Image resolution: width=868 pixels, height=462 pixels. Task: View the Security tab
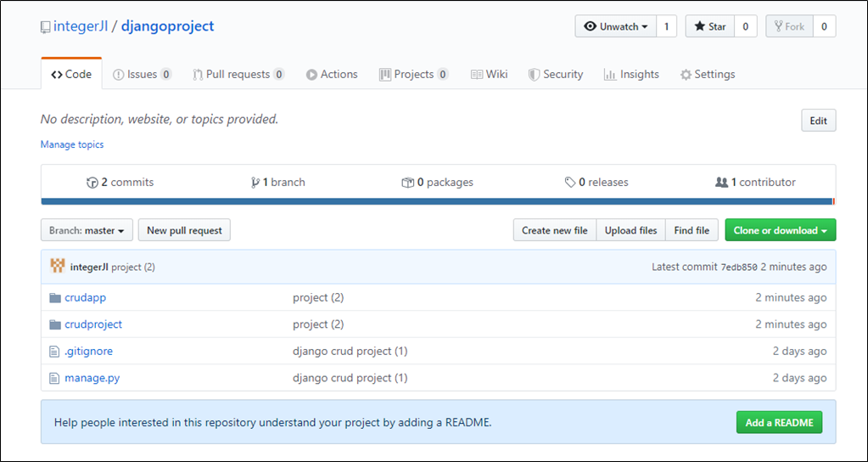coord(556,74)
